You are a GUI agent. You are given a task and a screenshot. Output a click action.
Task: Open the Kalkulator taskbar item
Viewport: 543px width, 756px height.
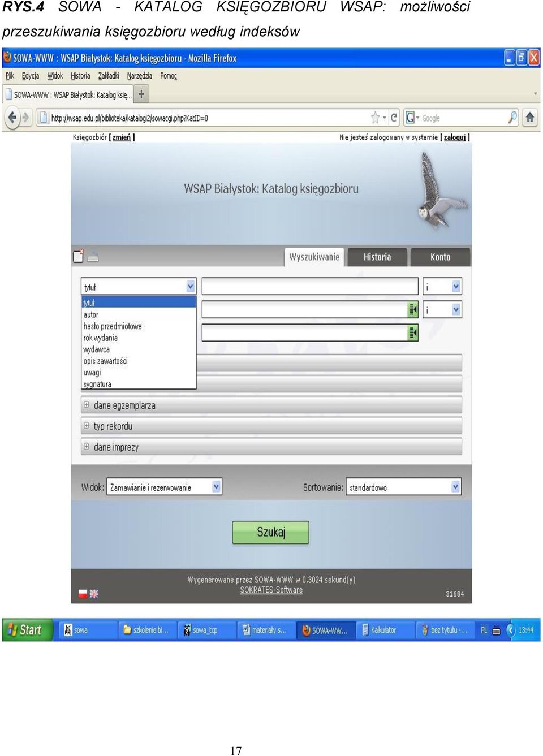click(x=386, y=630)
